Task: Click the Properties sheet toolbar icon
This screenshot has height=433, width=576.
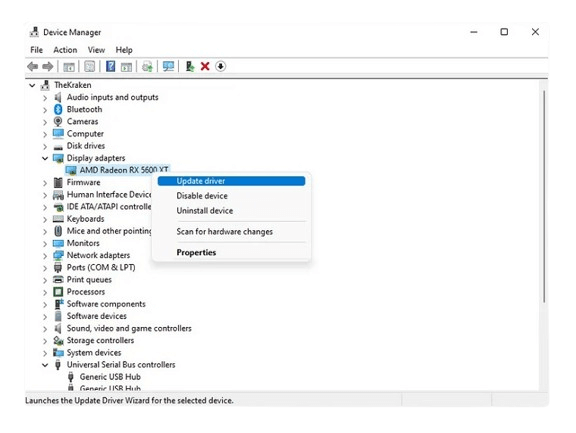Action: (x=90, y=66)
